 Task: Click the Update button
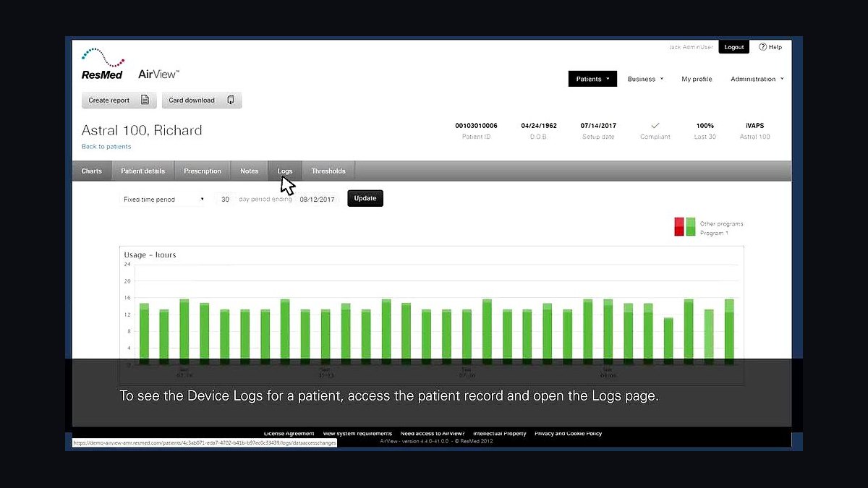365,198
